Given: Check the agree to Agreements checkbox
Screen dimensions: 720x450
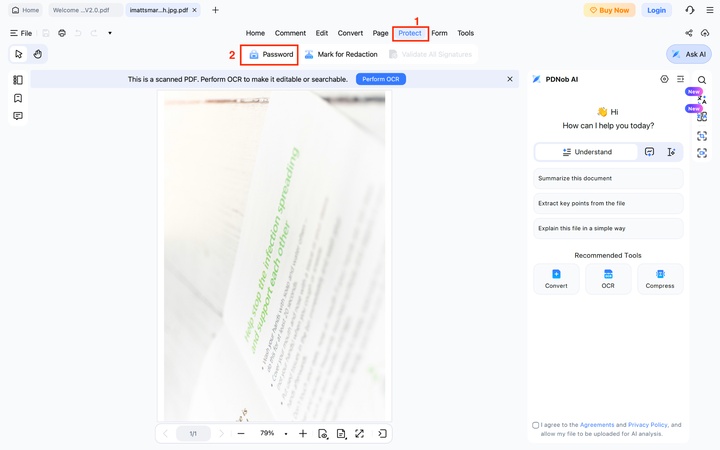Looking at the screenshot, I should coord(535,425).
